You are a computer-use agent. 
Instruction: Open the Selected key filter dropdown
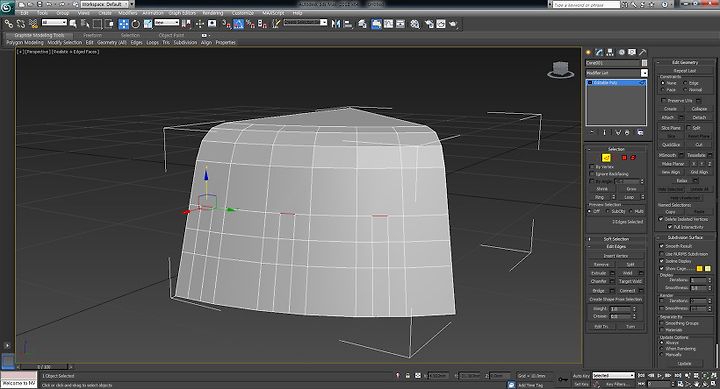(613, 375)
